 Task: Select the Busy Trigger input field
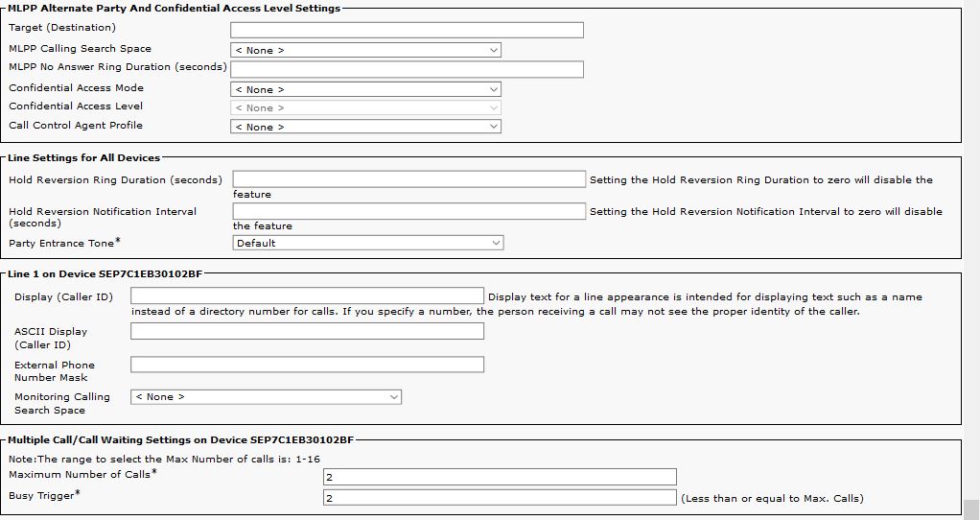[500, 498]
